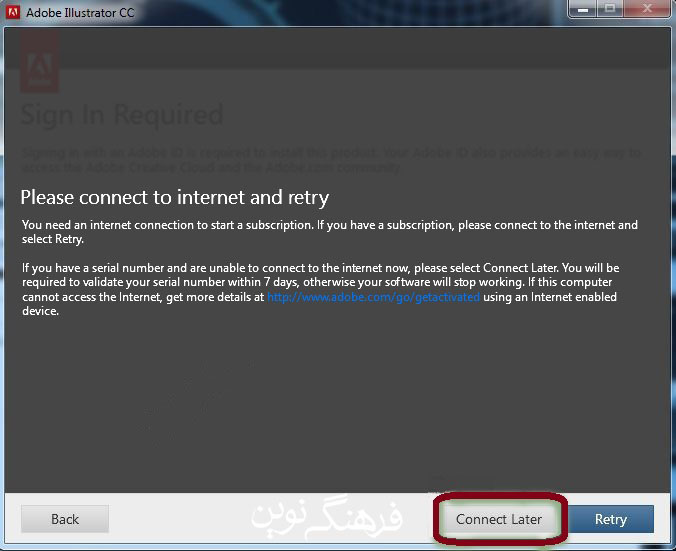676x551 pixels.
Task: Maximize the Adobe Illustrator CC window
Action: coord(610,9)
